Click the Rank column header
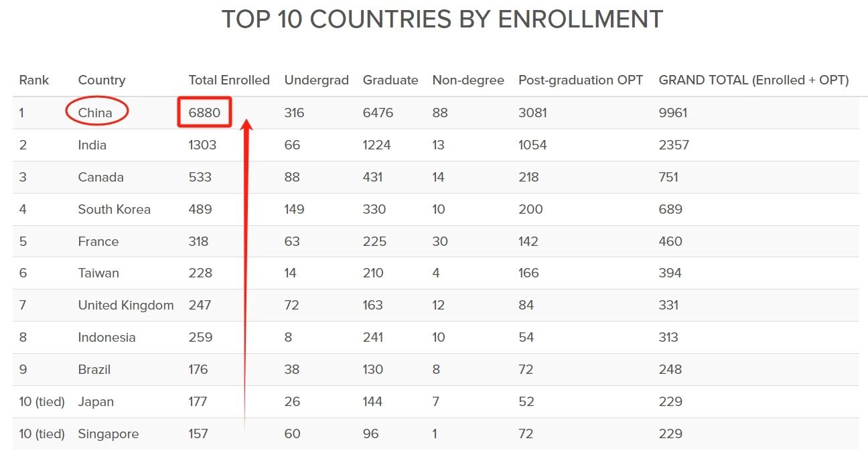Screen dimensions: 868x463 (34, 80)
